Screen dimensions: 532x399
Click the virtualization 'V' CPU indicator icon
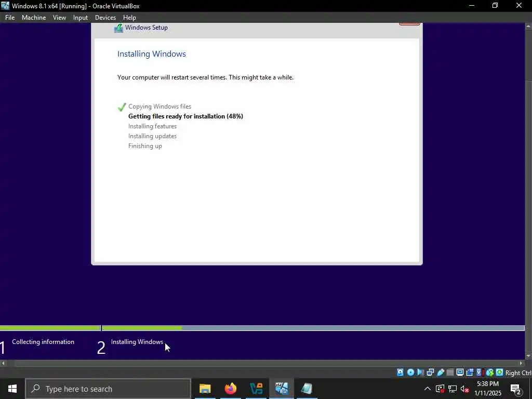coord(480,373)
